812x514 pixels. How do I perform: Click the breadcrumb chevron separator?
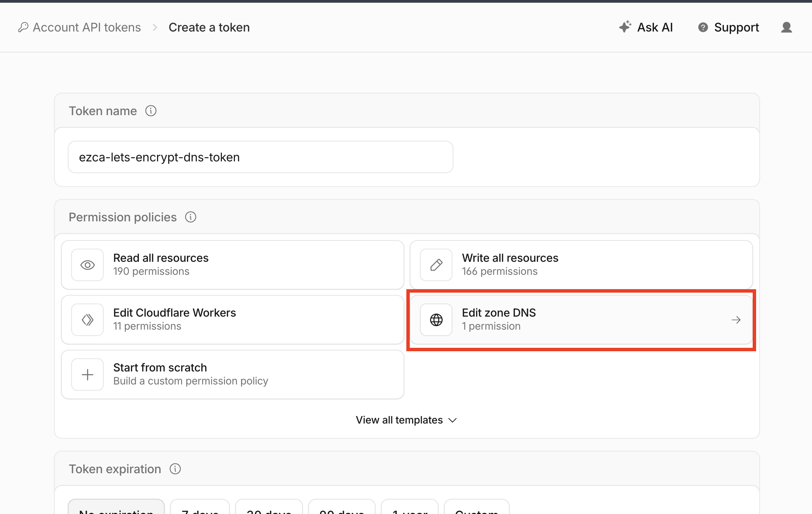(x=155, y=27)
